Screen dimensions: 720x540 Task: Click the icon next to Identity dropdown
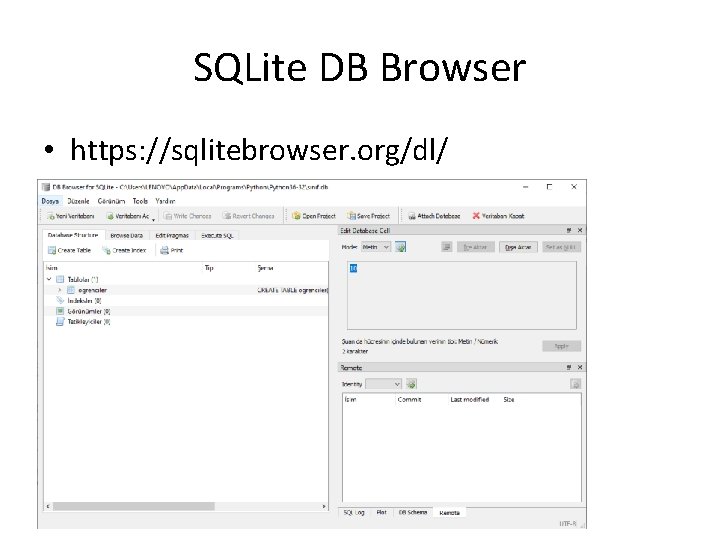411,384
